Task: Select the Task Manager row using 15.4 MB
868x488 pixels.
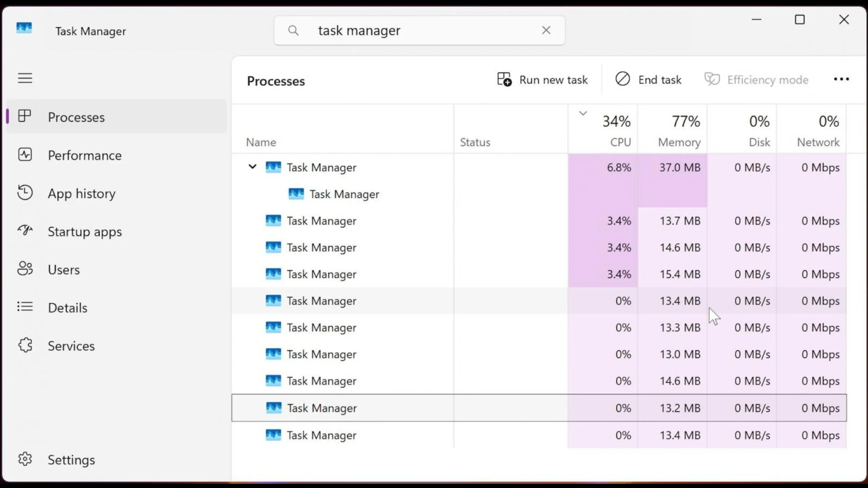Action: [321, 274]
